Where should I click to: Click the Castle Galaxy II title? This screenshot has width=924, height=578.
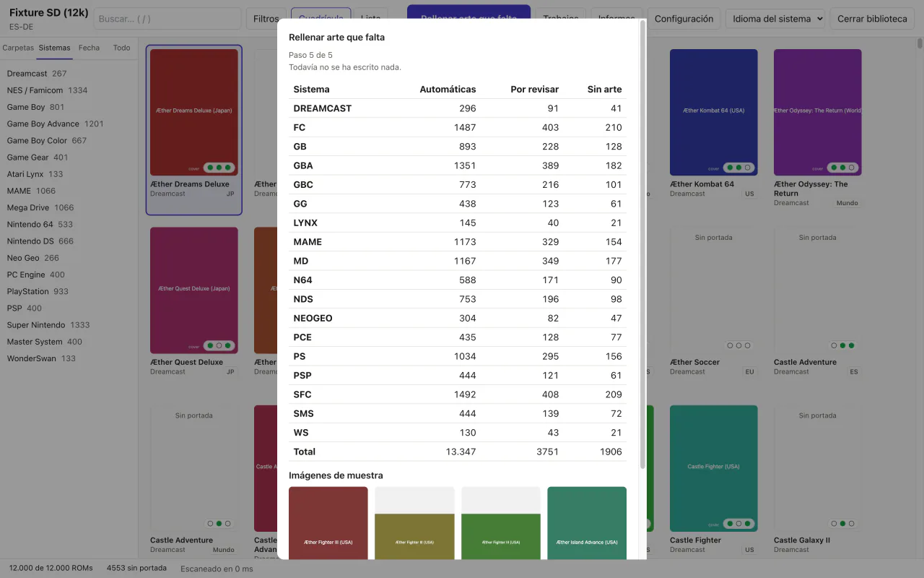point(802,540)
